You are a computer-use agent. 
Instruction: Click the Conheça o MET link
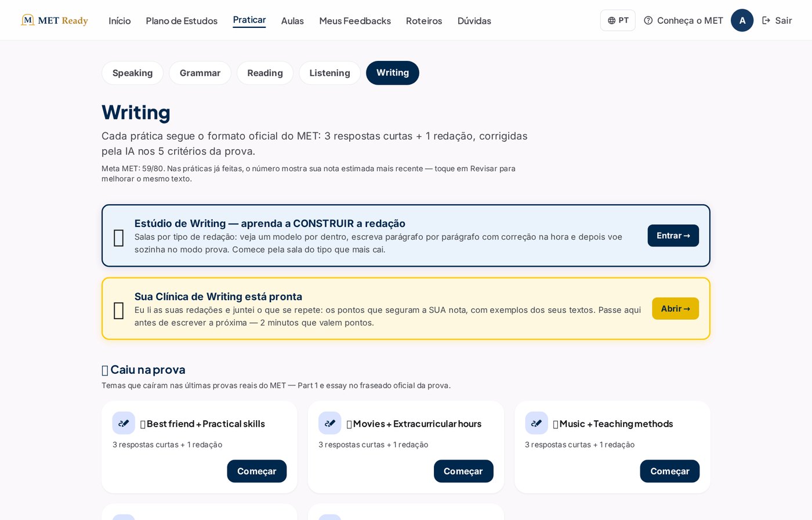tap(684, 20)
